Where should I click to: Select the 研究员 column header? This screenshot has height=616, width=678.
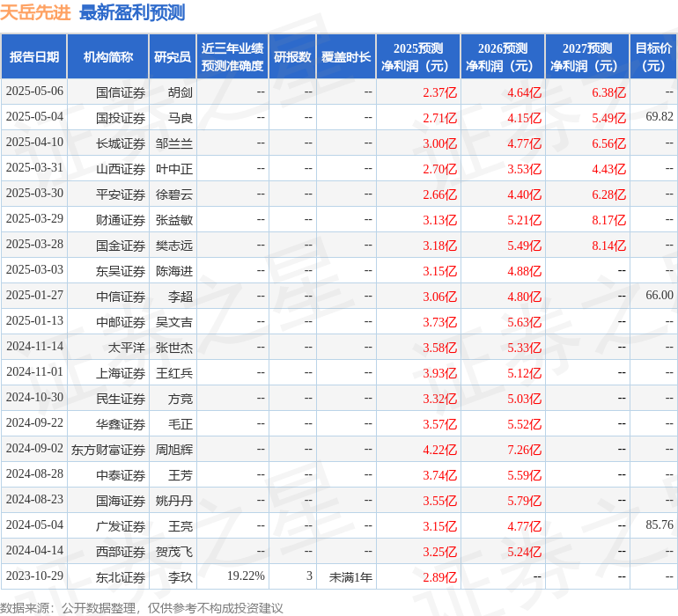tap(173, 56)
